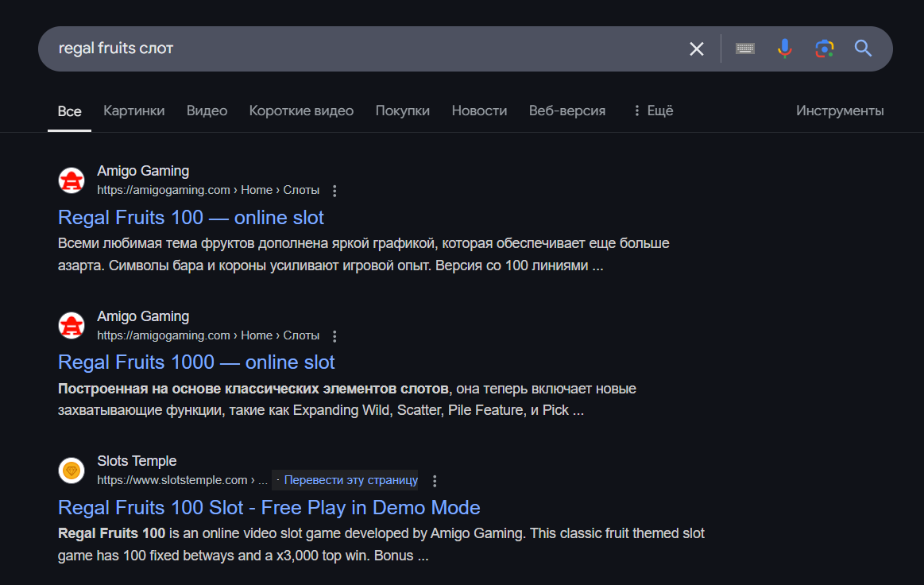Screen dimensions: 924x585
Task: Expand the 'Ещё' more-filters menu
Action: [x=653, y=110]
